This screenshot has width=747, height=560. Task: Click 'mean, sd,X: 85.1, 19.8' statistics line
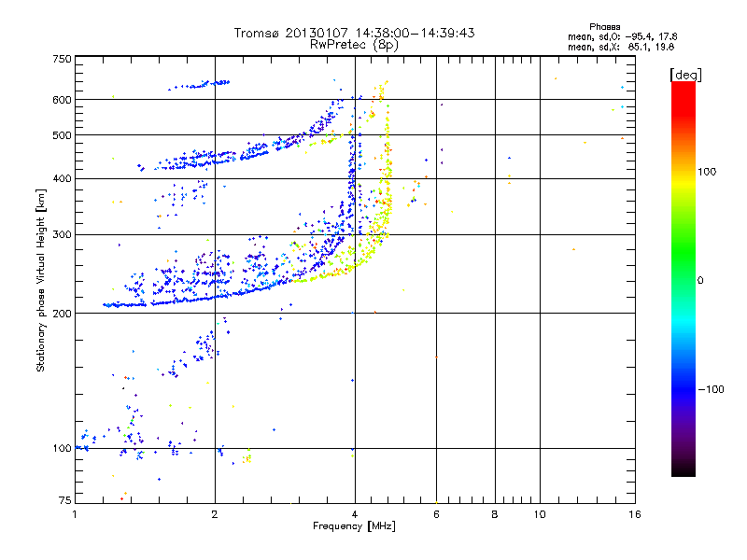(621, 48)
